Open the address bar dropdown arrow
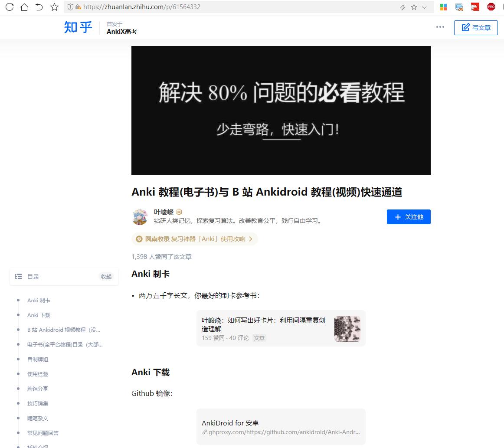504x448 pixels. coord(424,7)
